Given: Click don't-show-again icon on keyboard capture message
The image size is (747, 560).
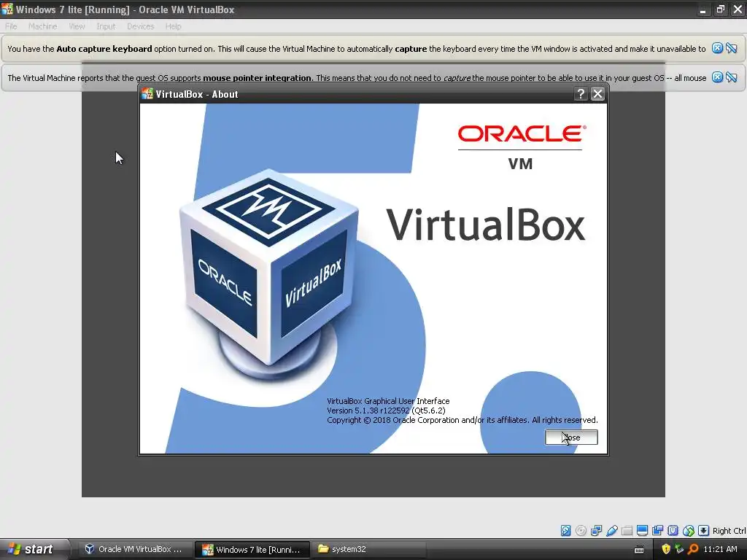Looking at the screenshot, I should coord(731,48).
